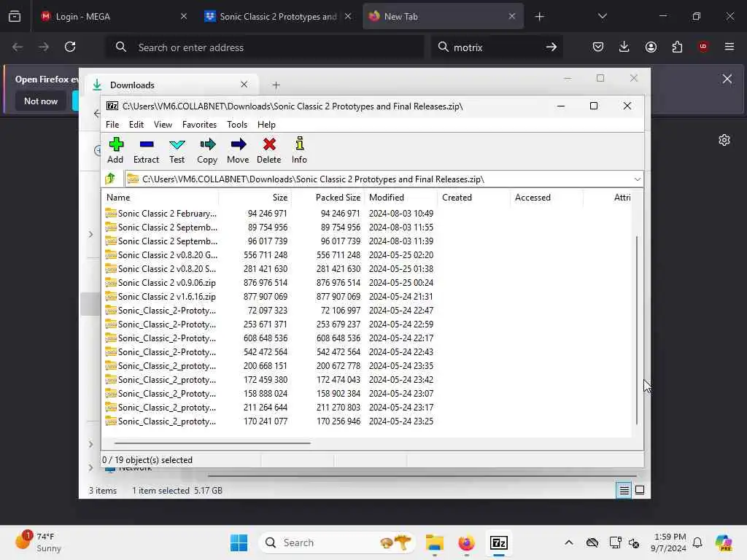Open a new Firefox tab

point(539,17)
